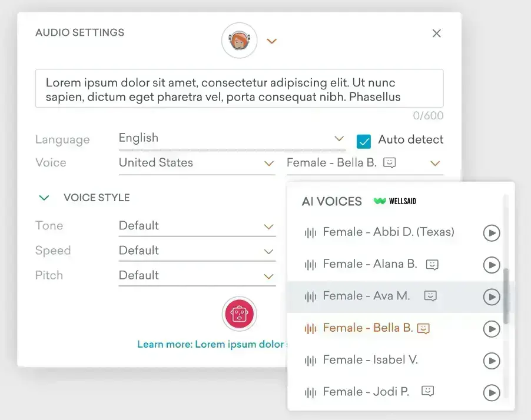Click the waveform icon for Isabel V.
This screenshot has height=420, width=531.
tap(310, 360)
